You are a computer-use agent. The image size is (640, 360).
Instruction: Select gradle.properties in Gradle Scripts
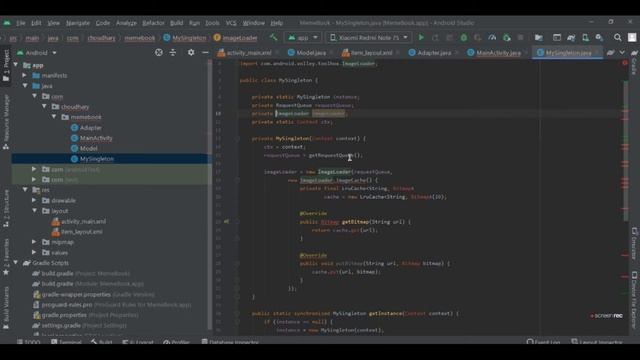pos(64,315)
